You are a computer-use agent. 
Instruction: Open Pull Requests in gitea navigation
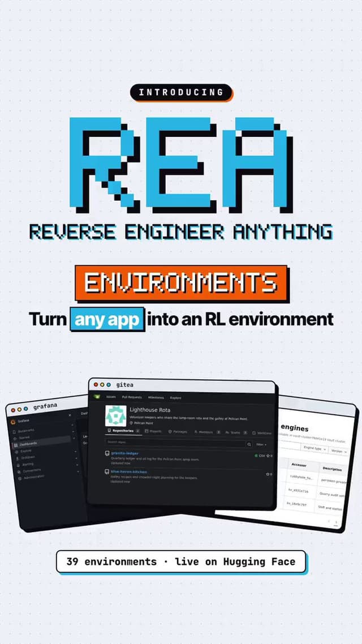[132, 397]
